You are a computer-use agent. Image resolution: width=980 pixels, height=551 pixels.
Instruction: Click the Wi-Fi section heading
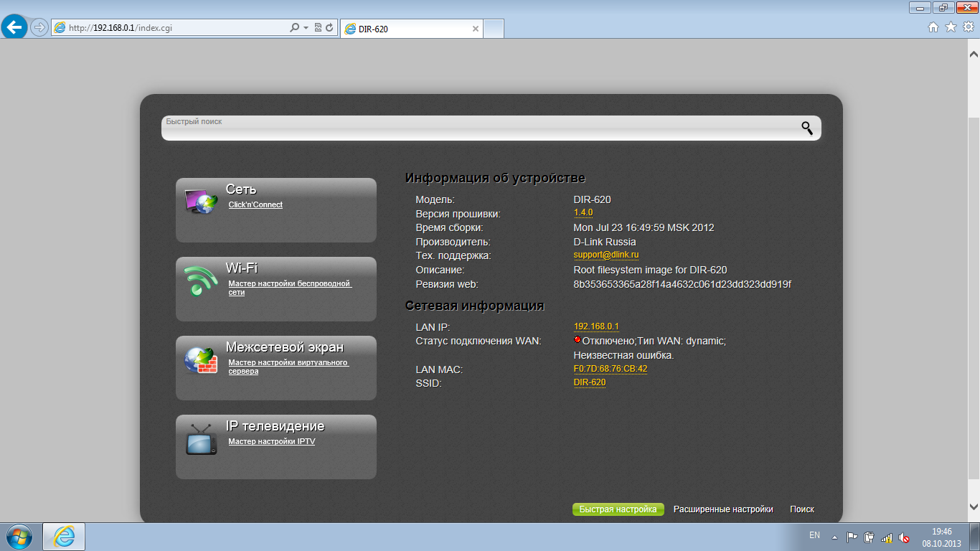[x=242, y=268]
